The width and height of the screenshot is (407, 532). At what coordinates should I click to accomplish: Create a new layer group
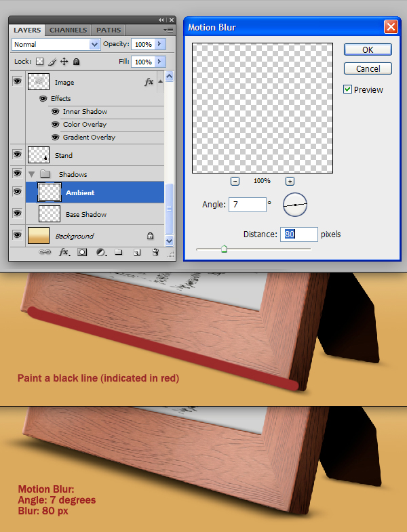pyautogui.click(x=118, y=251)
